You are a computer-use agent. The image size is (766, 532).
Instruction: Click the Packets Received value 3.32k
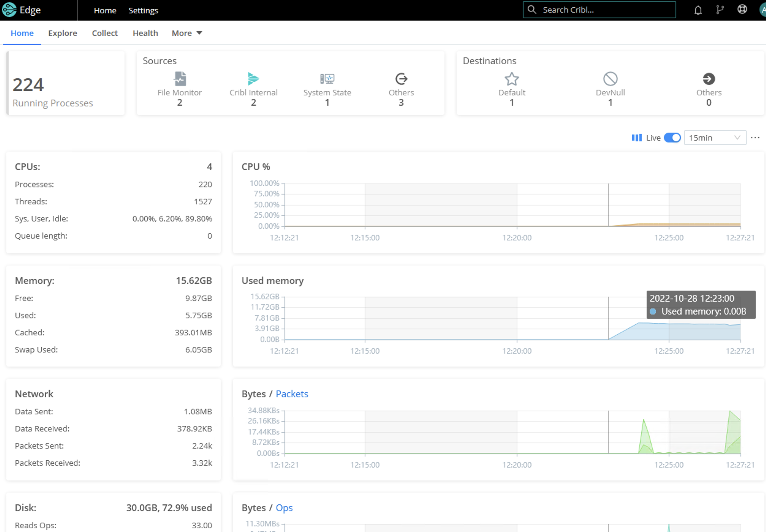pos(202,463)
